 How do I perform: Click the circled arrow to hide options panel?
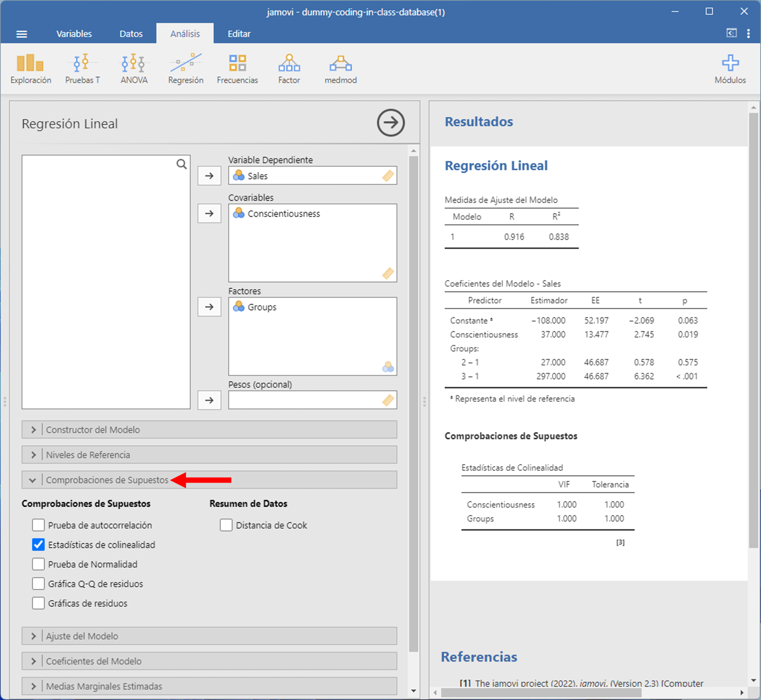390,123
